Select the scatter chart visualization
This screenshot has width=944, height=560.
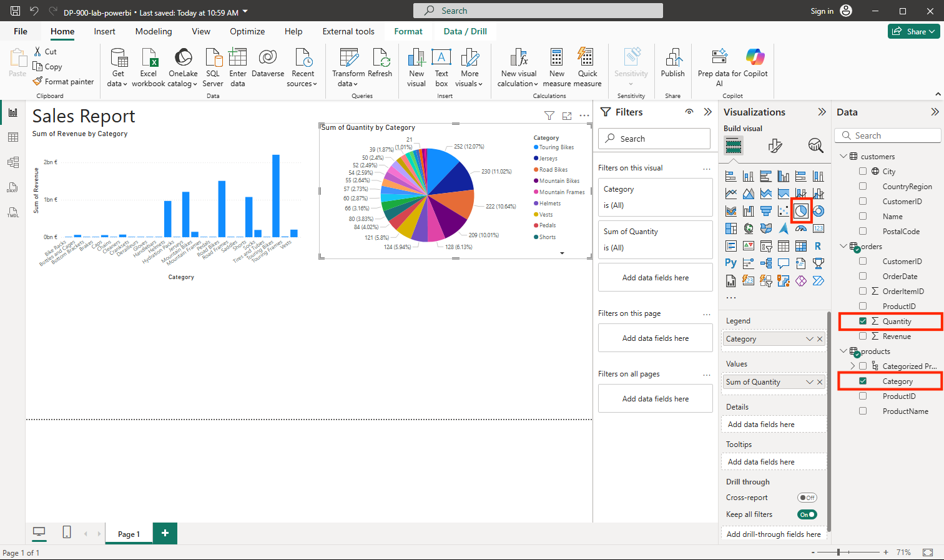[784, 211]
